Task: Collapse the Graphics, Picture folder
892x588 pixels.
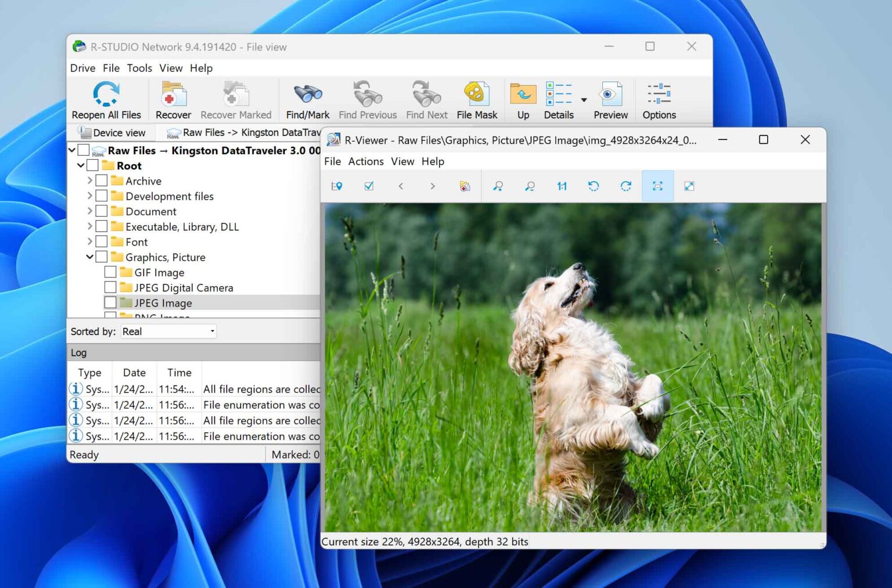Action: [x=89, y=257]
